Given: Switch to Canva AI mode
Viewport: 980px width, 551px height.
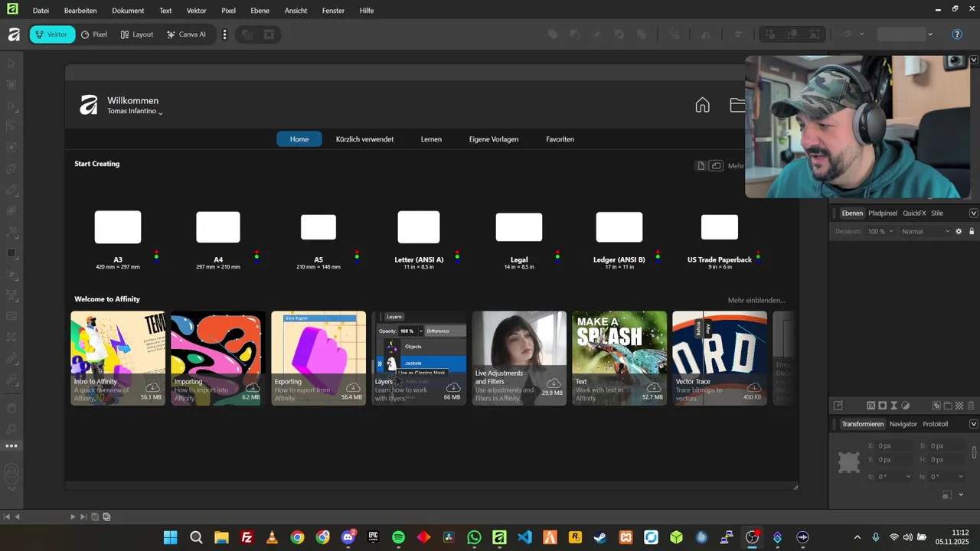Looking at the screenshot, I should (x=186, y=34).
